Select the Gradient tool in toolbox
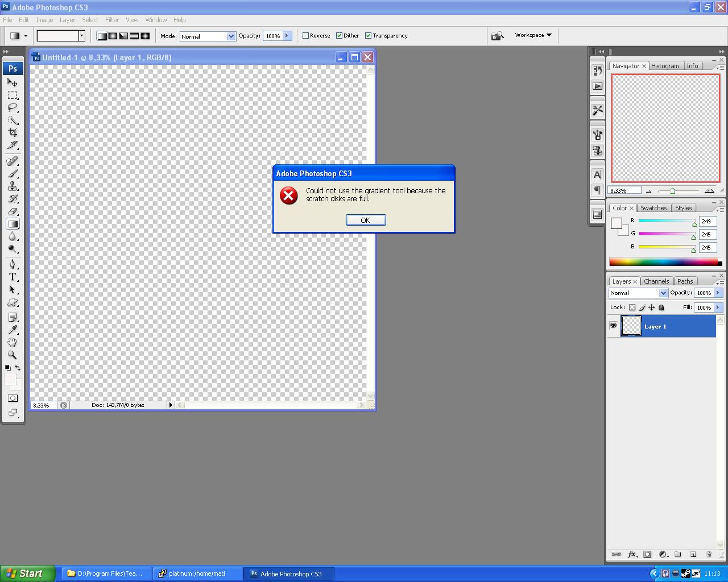Image resolution: width=728 pixels, height=582 pixels. (x=12, y=224)
